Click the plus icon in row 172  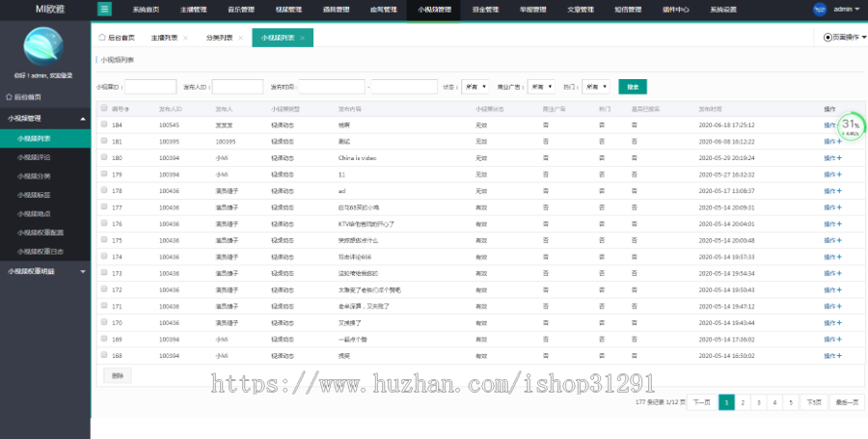click(839, 289)
